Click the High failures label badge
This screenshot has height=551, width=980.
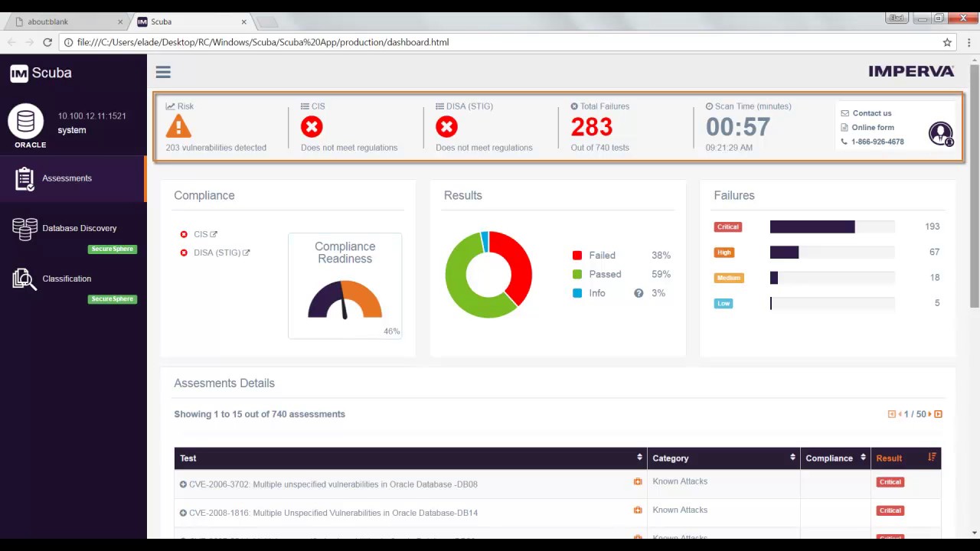pyautogui.click(x=724, y=252)
